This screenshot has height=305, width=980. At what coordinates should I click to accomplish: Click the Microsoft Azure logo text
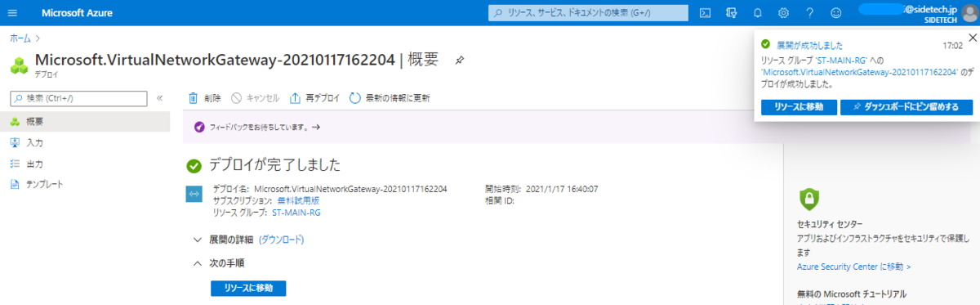[77, 13]
